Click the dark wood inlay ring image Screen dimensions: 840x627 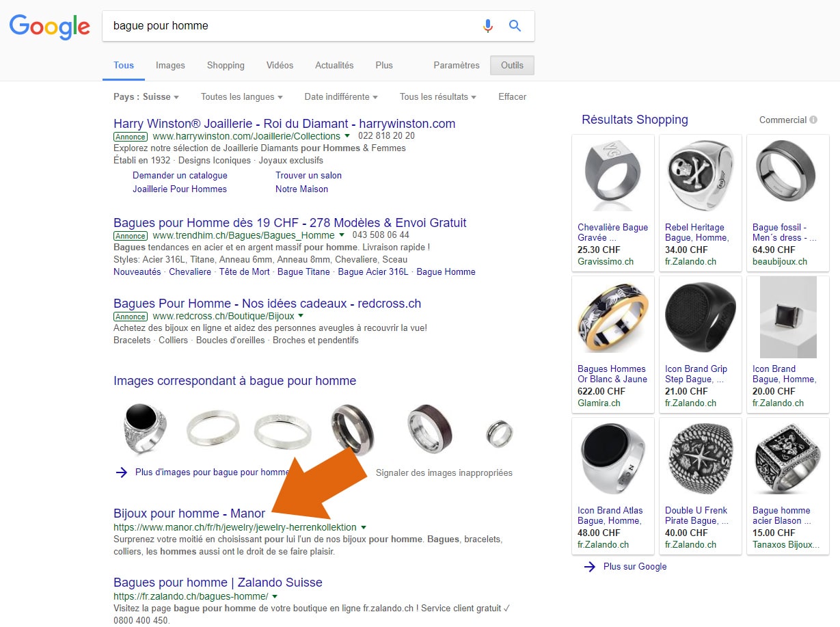click(x=431, y=427)
